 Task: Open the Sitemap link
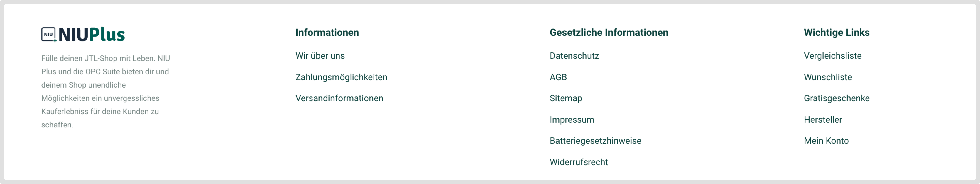pos(566,98)
